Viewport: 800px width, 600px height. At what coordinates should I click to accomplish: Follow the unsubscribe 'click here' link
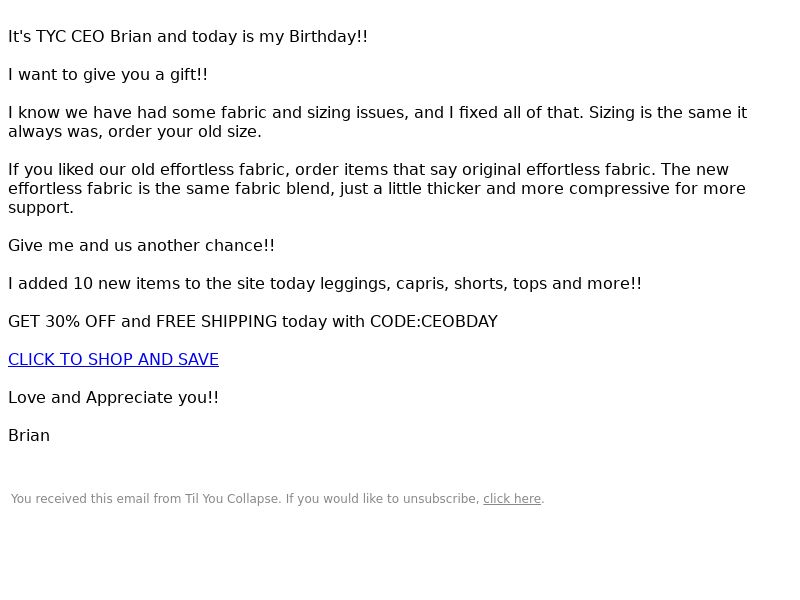[512, 498]
